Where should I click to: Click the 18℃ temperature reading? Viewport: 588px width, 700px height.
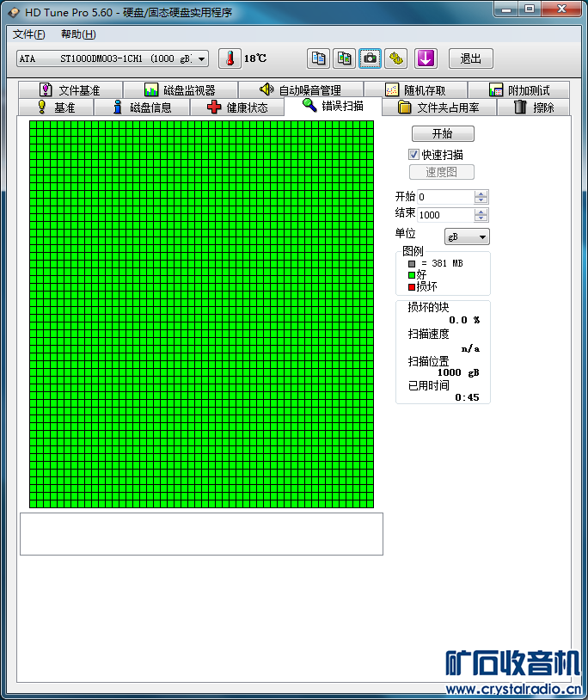click(x=255, y=58)
